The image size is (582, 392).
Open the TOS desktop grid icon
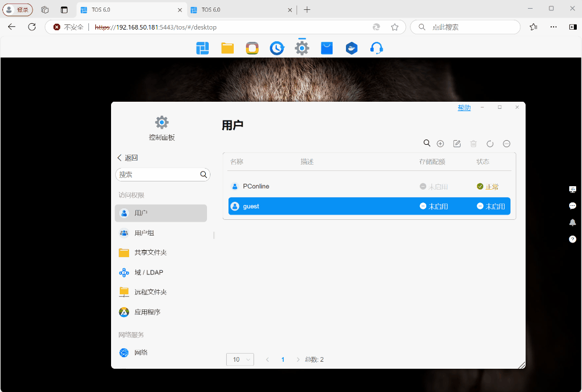(x=202, y=48)
